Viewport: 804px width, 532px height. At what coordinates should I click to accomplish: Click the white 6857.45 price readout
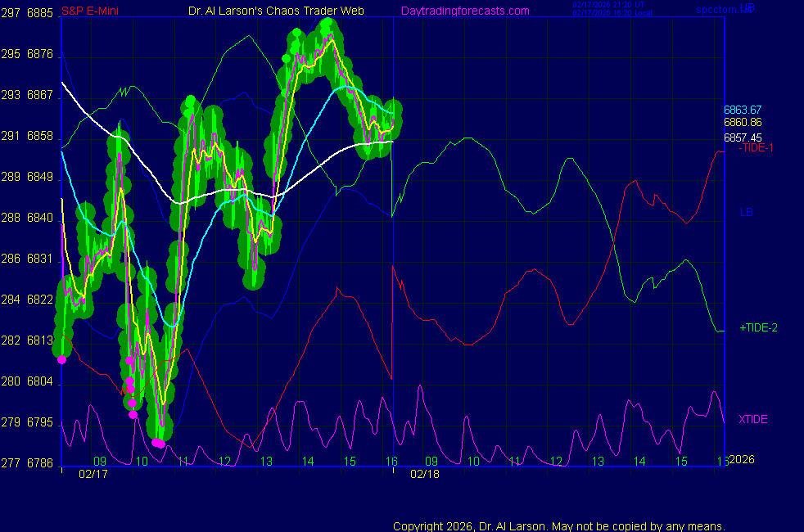[x=743, y=138]
